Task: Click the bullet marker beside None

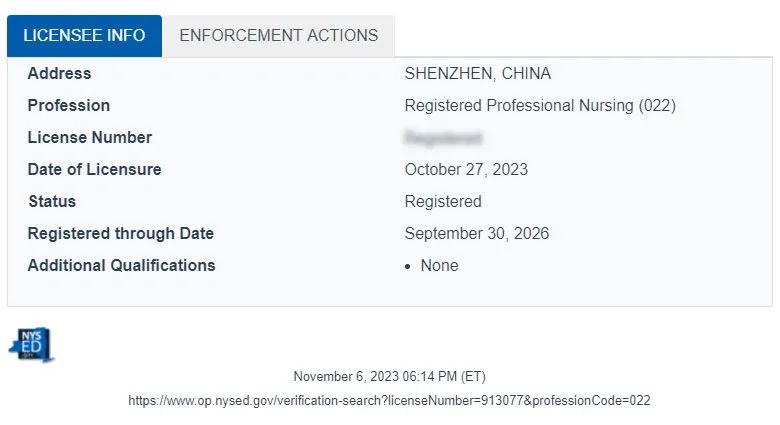Action: coord(408,267)
